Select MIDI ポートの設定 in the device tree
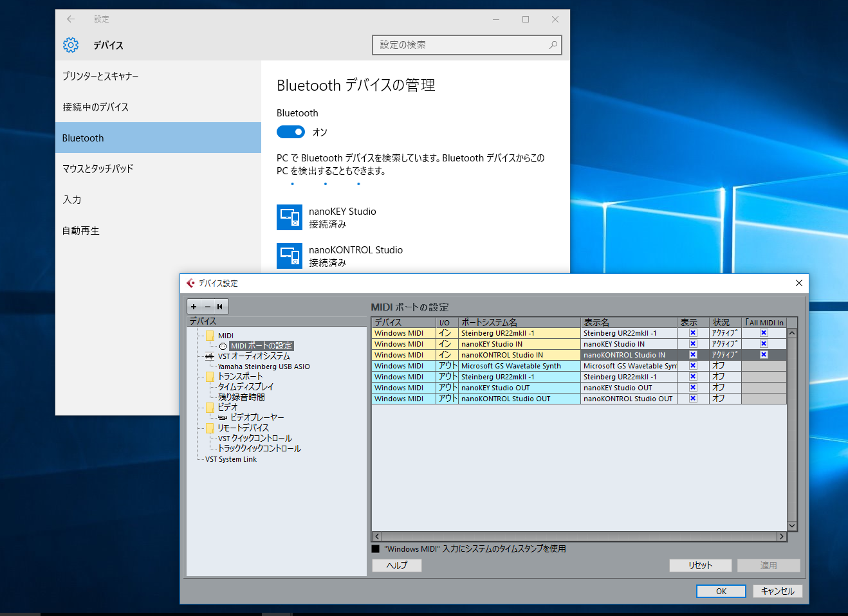The height and width of the screenshot is (616, 848). click(x=261, y=346)
